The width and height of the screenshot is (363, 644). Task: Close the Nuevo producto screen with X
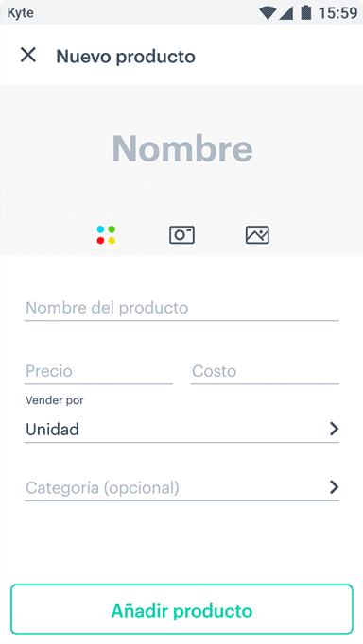[x=28, y=55]
